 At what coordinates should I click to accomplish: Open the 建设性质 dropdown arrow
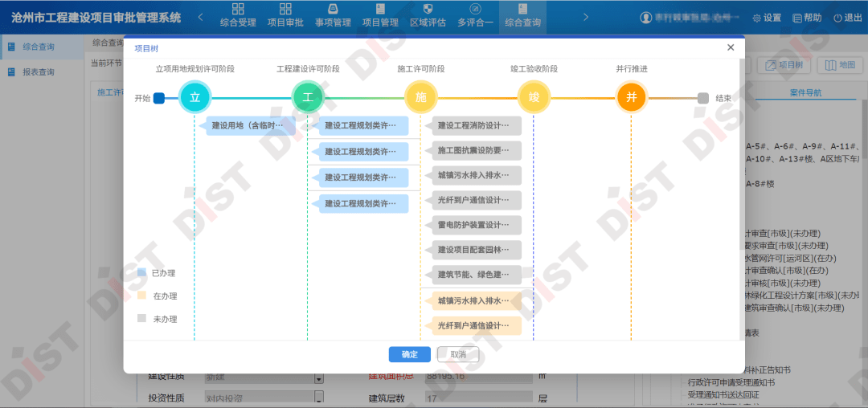coord(318,378)
